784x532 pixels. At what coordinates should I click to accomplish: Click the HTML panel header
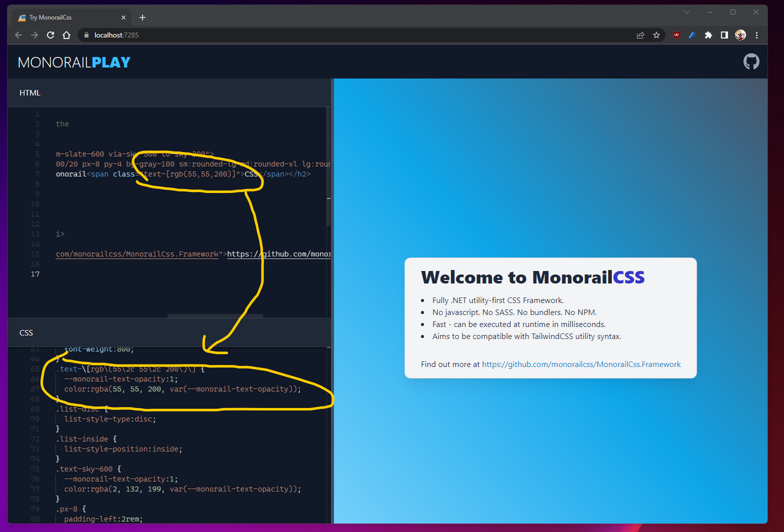(x=169, y=92)
